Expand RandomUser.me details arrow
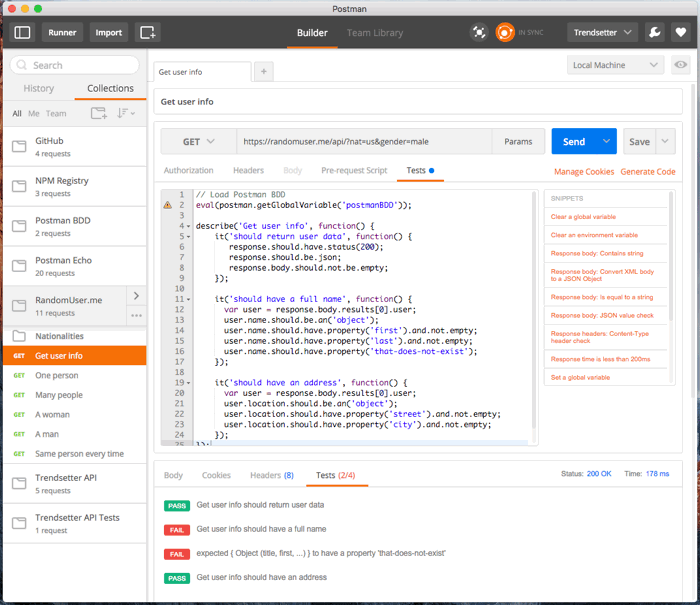Screen dimensions: 700x605 coord(136,296)
